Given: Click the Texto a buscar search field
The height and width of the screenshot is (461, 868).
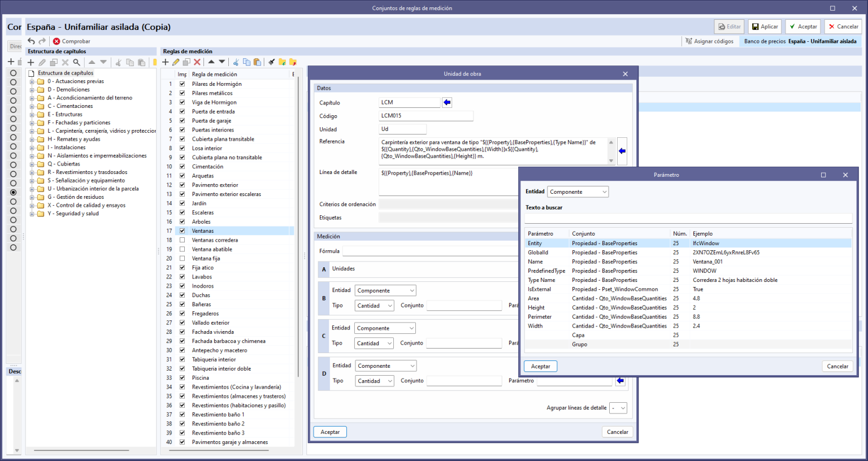Looking at the screenshot, I should tap(688, 219).
